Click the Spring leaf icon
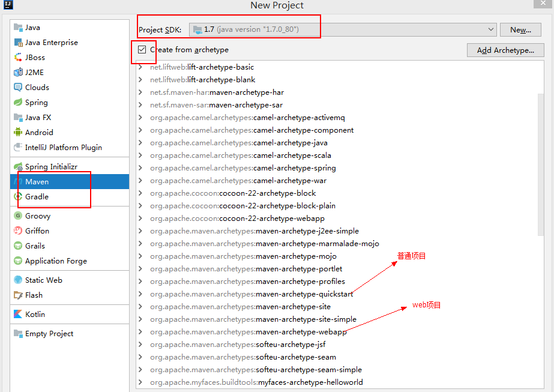Image resolution: width=554 pixels, height=392 pixels. (18, 103)
